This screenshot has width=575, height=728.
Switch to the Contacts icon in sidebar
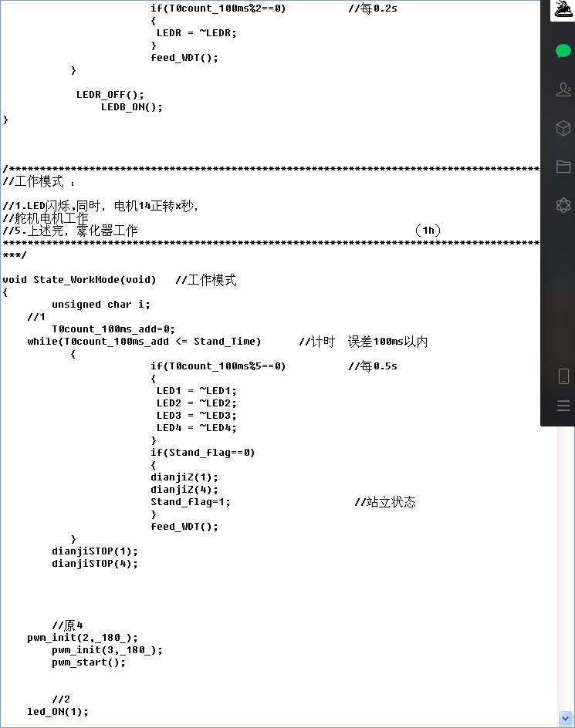(x=563, y=89)
